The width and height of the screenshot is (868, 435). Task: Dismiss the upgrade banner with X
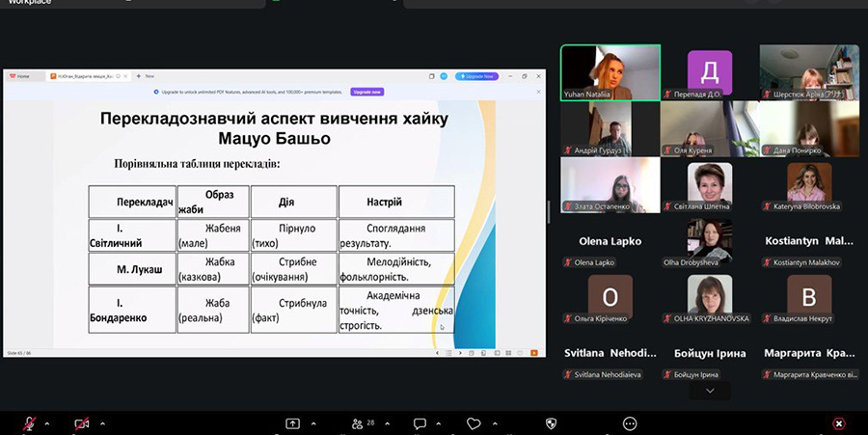click(538, 92)
